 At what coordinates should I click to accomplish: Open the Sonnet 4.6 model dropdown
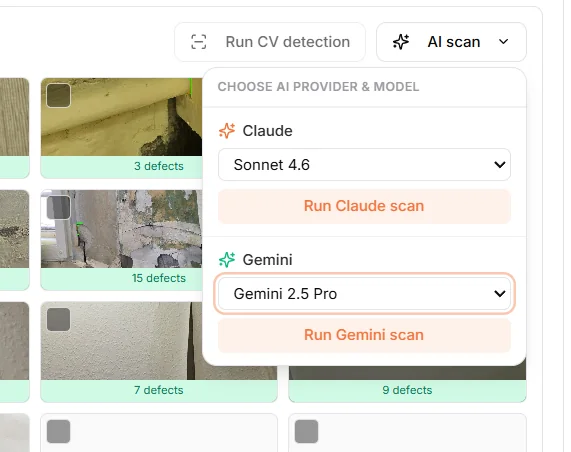coord(364,165)
